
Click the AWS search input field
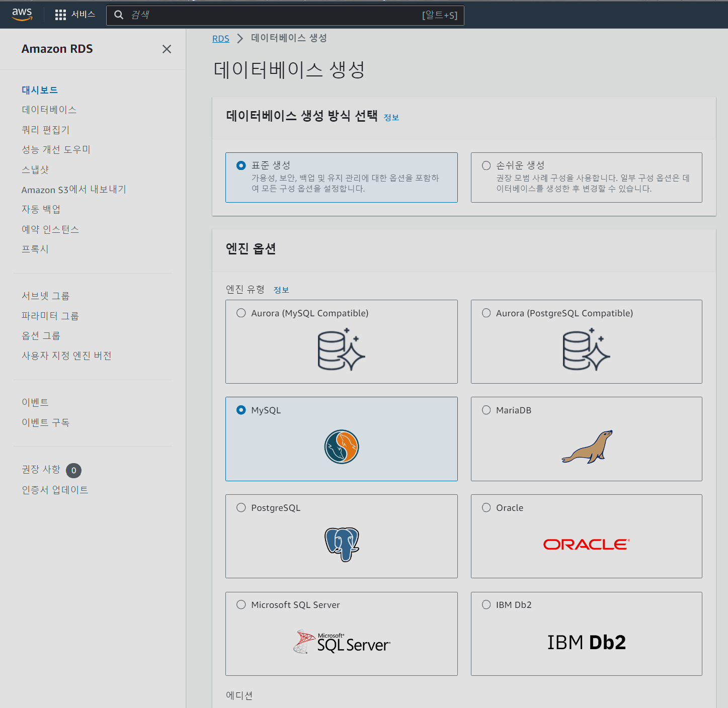(x=285, y=15)
